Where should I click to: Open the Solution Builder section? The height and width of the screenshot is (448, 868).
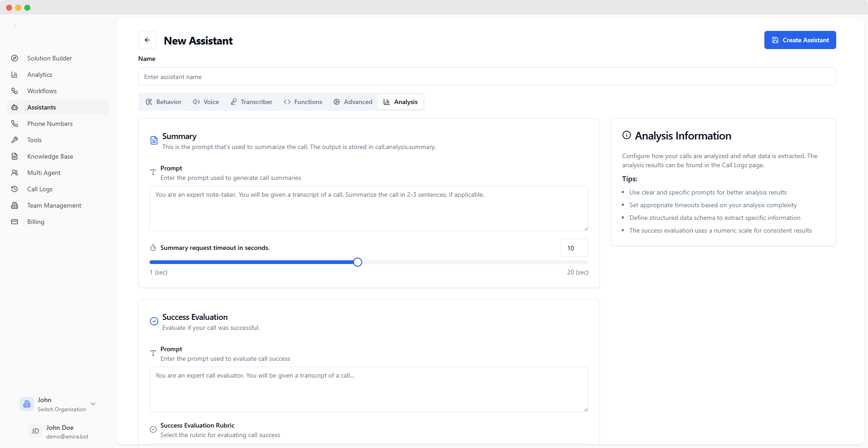pos(49,58)
